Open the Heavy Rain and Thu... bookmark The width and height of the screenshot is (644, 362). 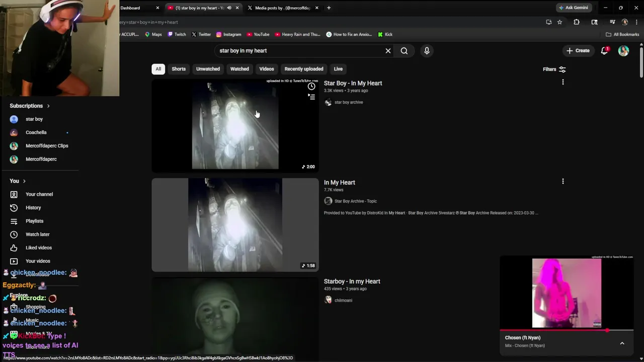(x=297, y=34)
